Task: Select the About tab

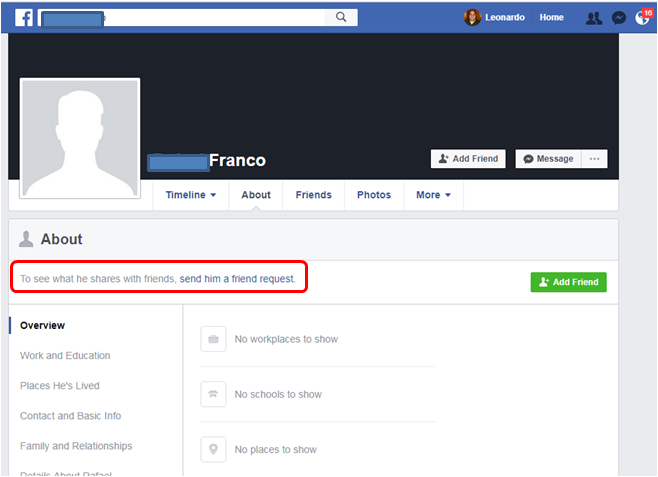Action: click(x=256, y=195)
